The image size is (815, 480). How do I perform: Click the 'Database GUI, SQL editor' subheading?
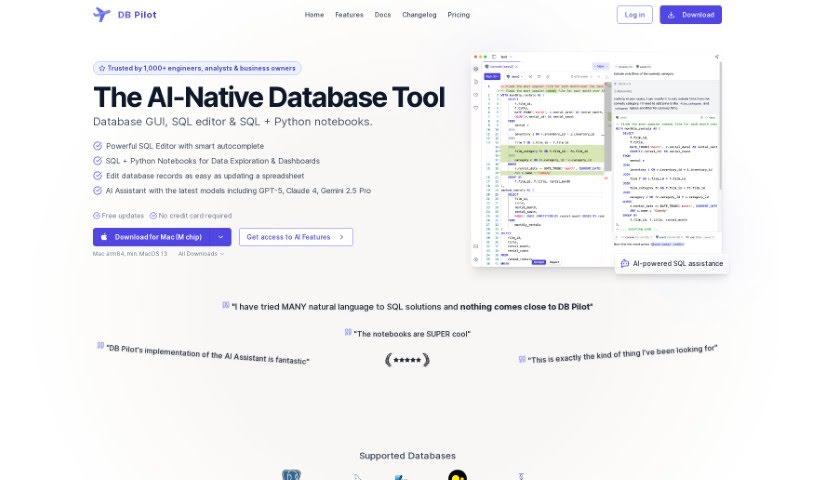tap(232, 122)
